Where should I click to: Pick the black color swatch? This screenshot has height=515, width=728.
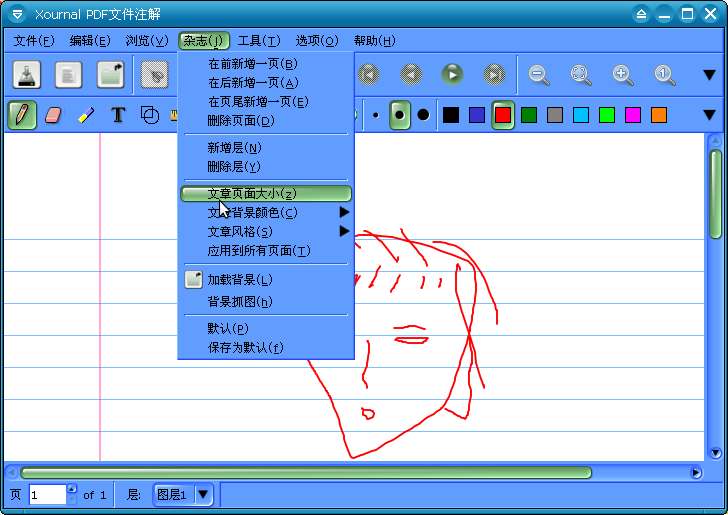click(451, 115)
